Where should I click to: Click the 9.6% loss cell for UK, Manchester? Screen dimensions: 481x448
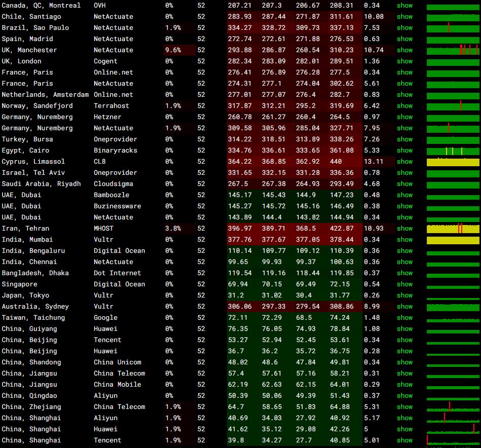(x=179, y=50)
